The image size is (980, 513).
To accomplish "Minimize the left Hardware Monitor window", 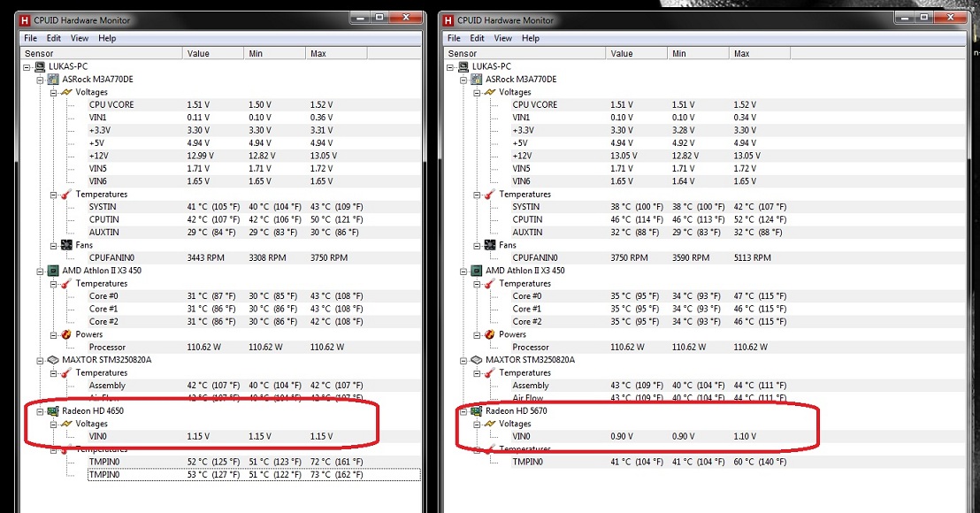I will tap(360, 18).
